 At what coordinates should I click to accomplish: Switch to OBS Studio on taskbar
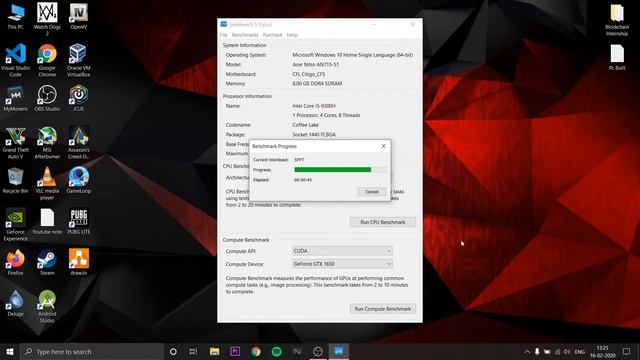tap(318, 351)
